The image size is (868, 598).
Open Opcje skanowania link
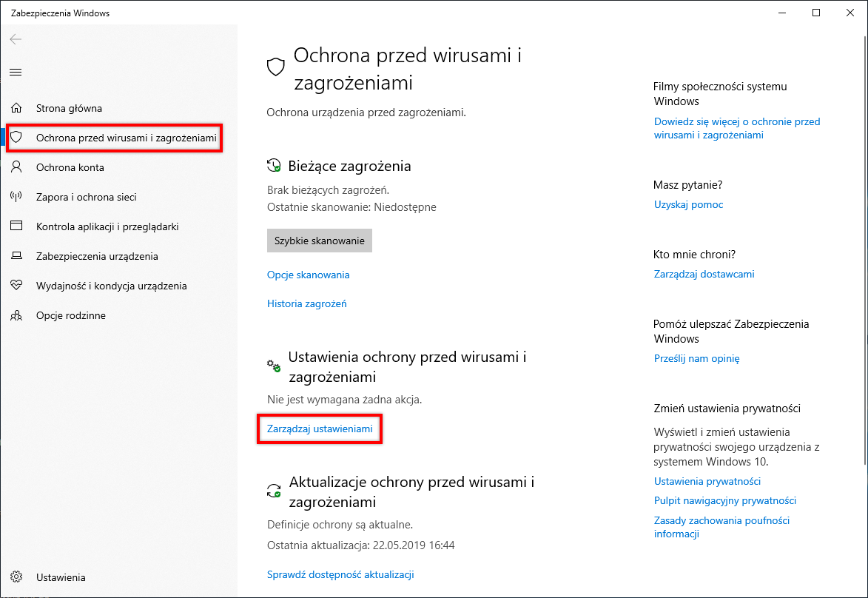pyautogui.click(x=308, y=275)
